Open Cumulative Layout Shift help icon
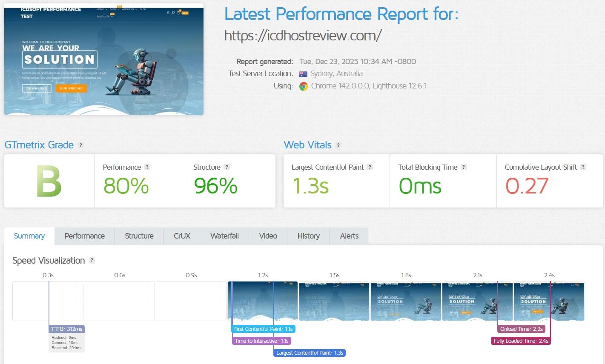605x364 pixels. point(583,167)
